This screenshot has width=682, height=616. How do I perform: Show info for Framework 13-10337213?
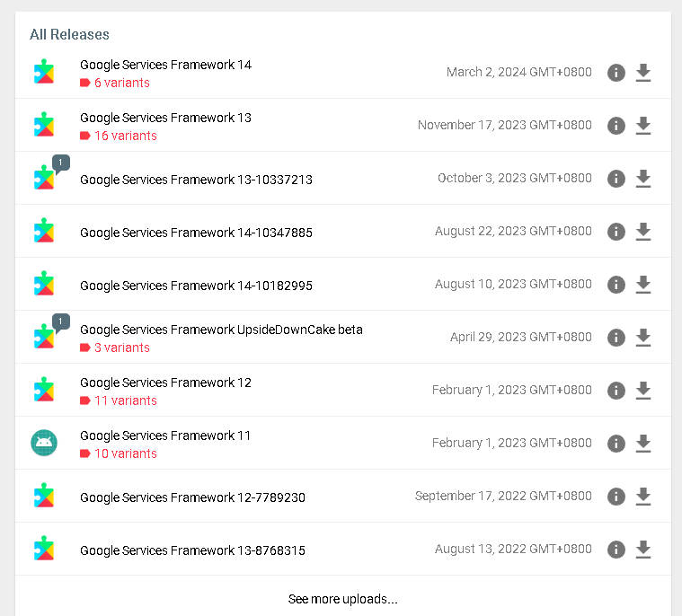click(616, 179)
